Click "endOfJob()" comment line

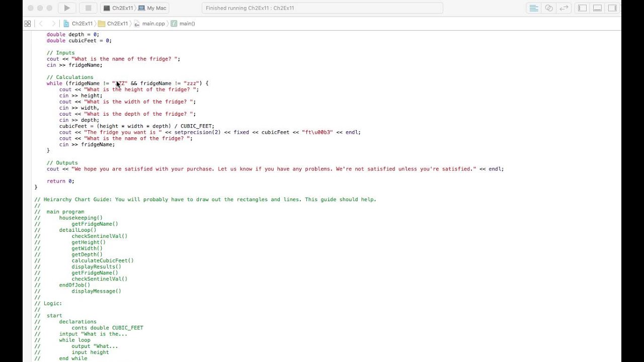(x=74, y=285)
